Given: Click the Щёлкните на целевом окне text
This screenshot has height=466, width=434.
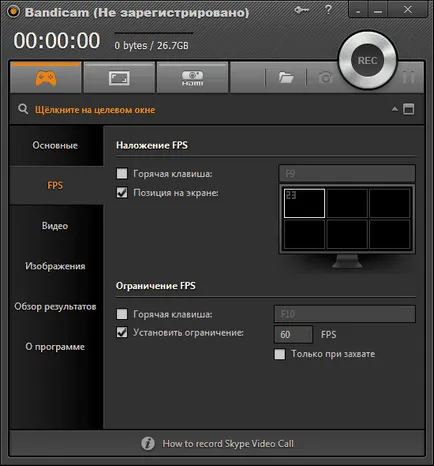Looking at the screenshot, I should pos(95,110).
